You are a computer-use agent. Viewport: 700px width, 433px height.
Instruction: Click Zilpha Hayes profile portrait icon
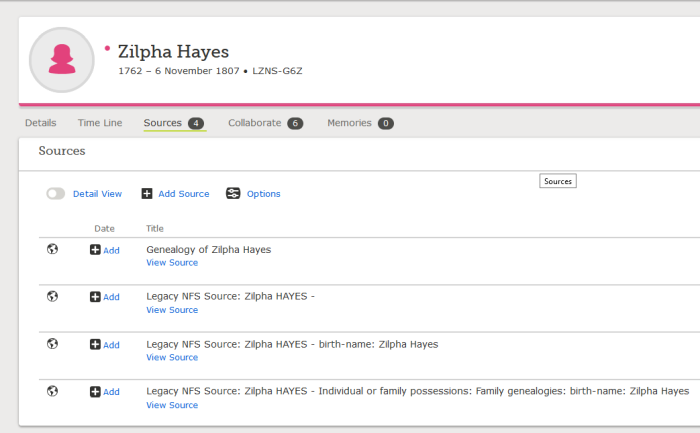[x=63, y=60]
